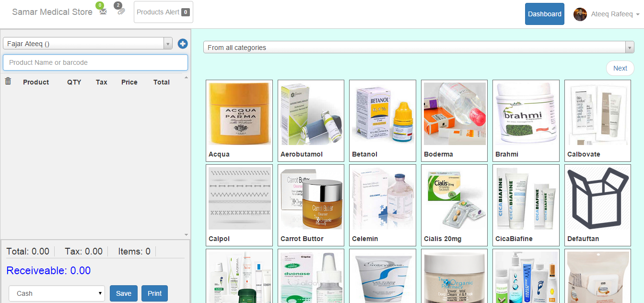Click the Next page button
This screenshot has height=303, width=644.
coord(620,68)
